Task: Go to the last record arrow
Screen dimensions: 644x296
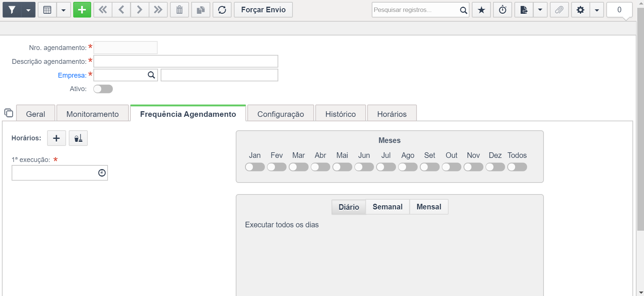Action: [158, 10]
